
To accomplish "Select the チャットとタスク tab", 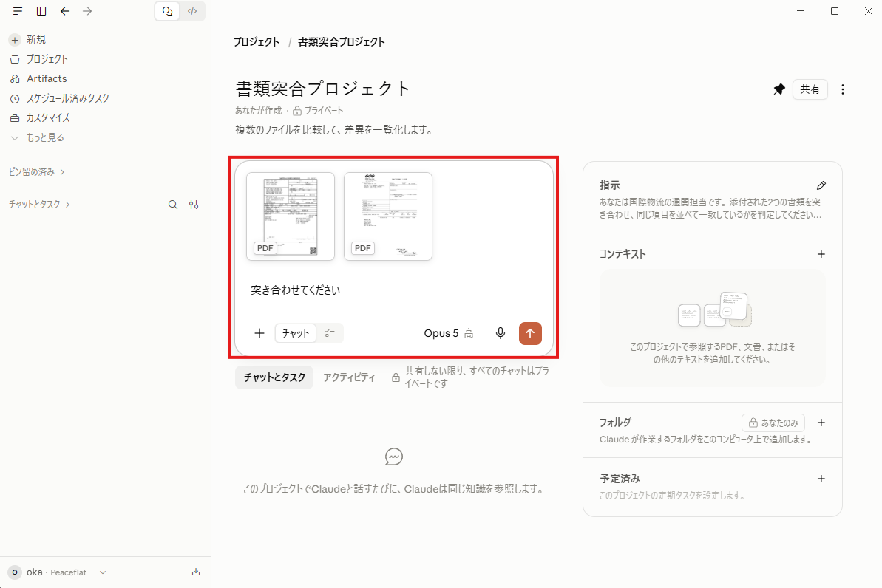I will pyautogui.click(x=274, y=377).
